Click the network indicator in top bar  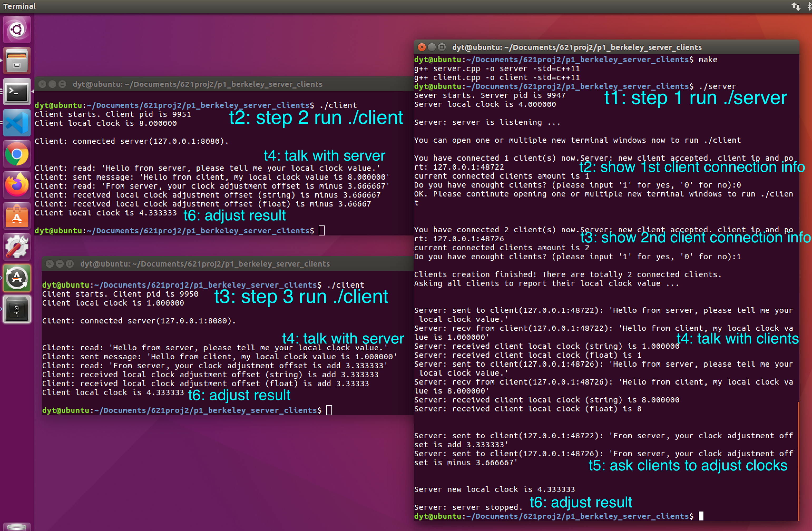coord(796,6)
